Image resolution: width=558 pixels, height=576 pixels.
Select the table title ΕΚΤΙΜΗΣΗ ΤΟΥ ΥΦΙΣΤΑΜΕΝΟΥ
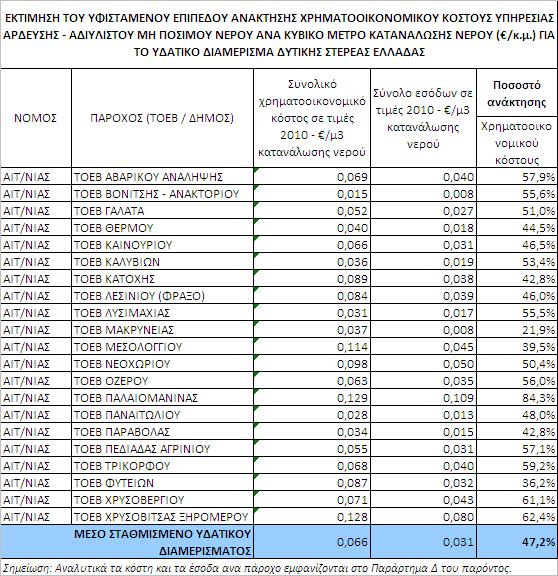coord(279,35)
